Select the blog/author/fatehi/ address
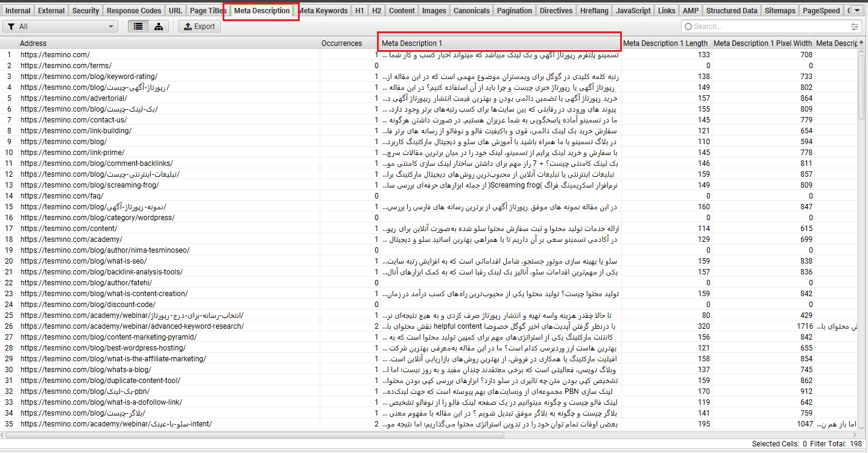This screenshot has width=868, height=453. pos(86,282)
